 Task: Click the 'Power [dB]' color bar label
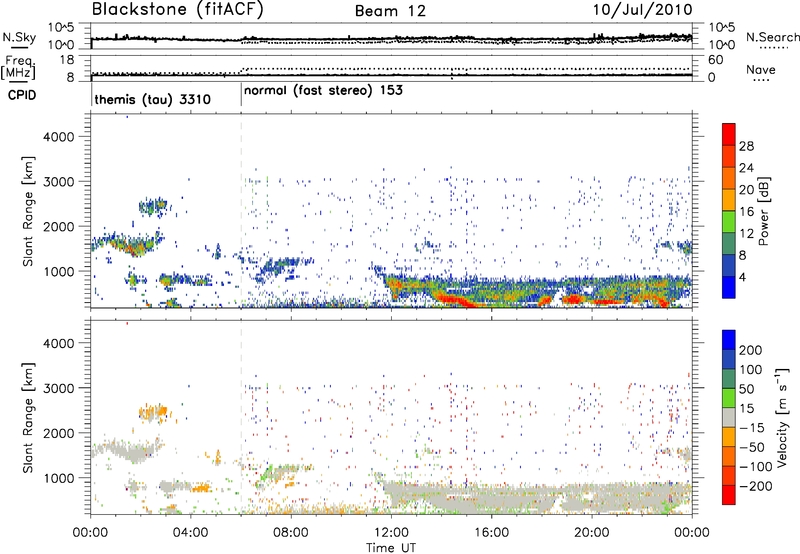764,211
